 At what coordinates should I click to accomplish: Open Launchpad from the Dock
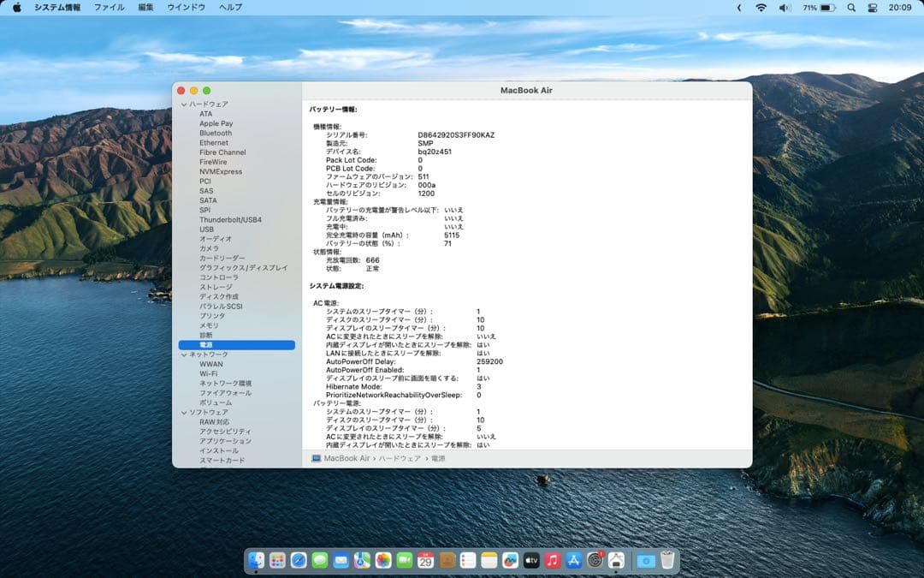[x=275, y=563]
